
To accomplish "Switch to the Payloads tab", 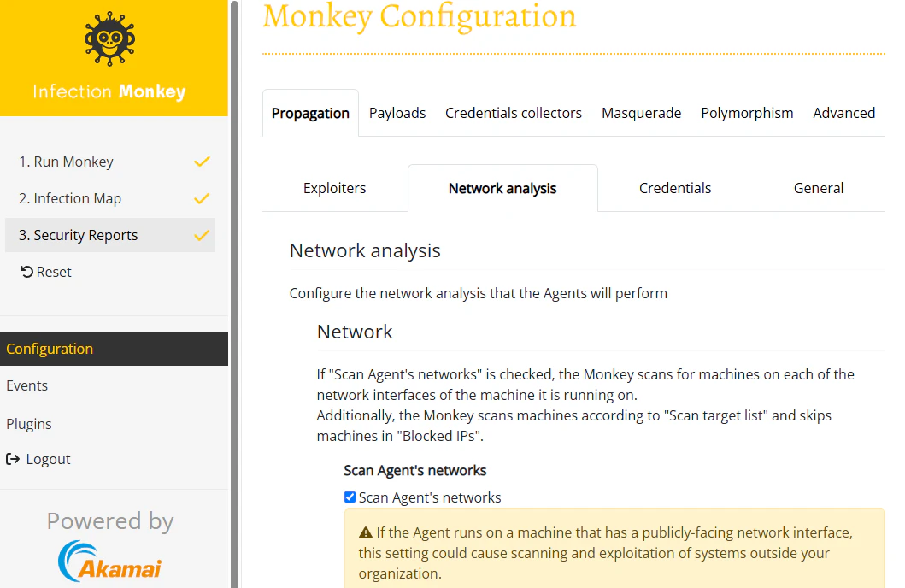I will [x=397, y=113].
